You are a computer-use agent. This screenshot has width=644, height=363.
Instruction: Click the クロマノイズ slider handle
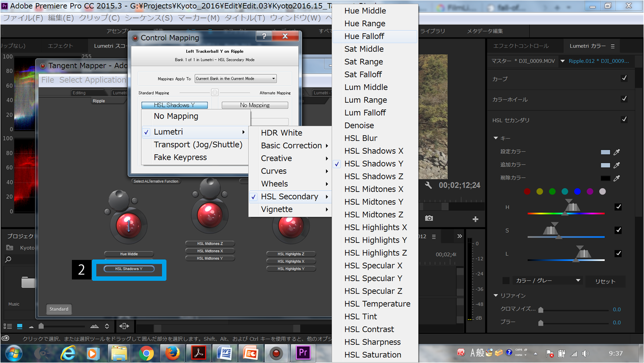click(541, 310)
